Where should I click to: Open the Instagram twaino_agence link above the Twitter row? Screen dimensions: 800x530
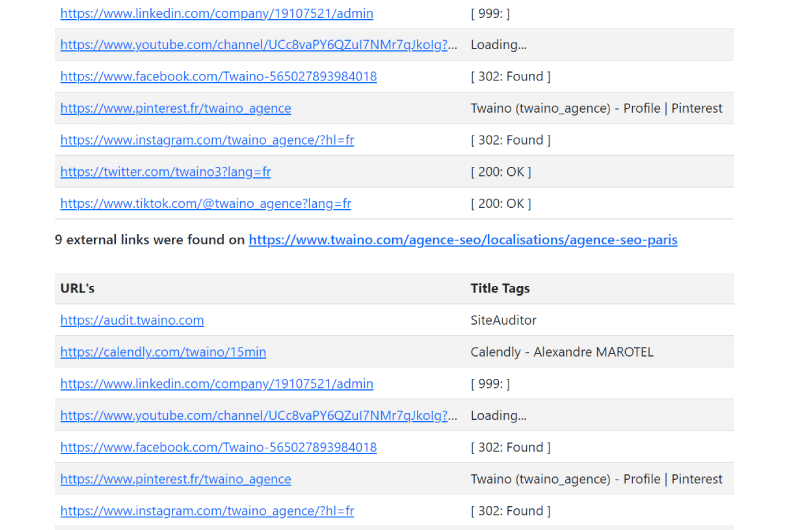coord(207,140)
